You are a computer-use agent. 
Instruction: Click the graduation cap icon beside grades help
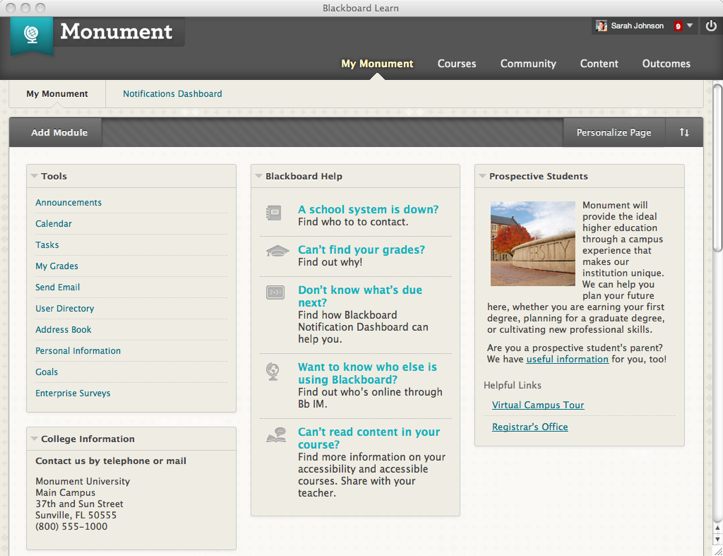[278, 251]
